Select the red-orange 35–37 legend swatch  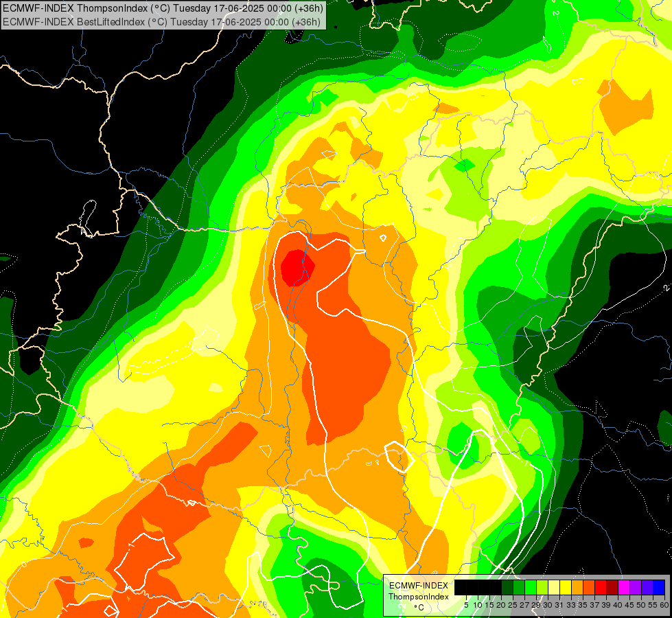589,587
